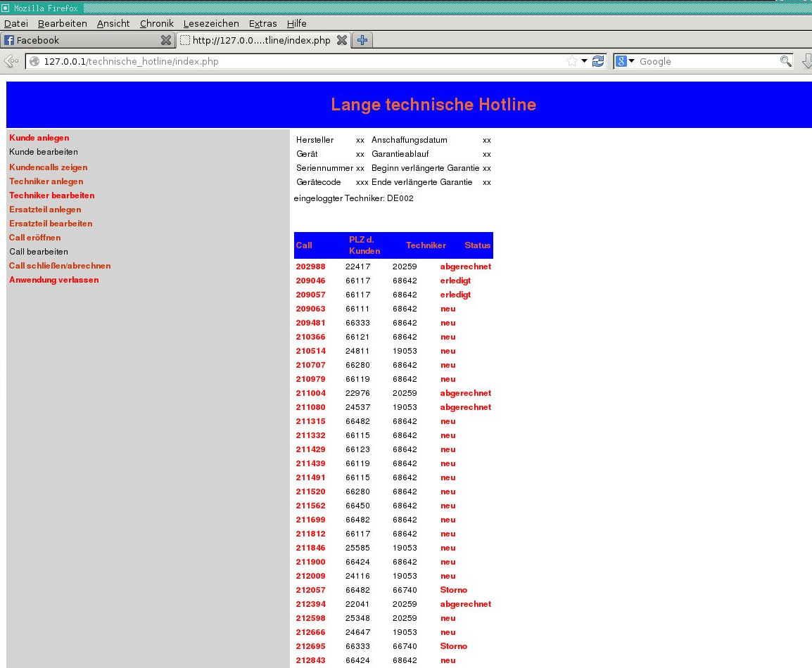
Task: Open the Lesezeichen menu
Action: (x=211, y=23)
